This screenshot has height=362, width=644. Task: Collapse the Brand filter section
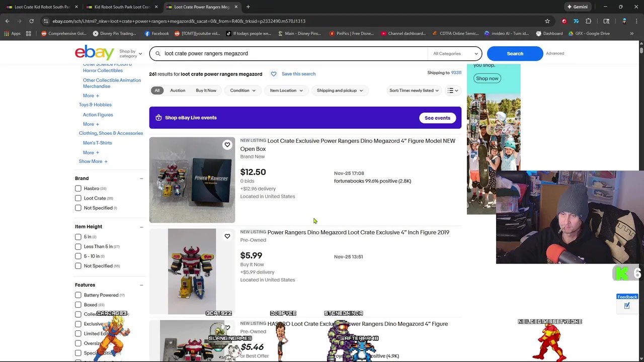141,178
